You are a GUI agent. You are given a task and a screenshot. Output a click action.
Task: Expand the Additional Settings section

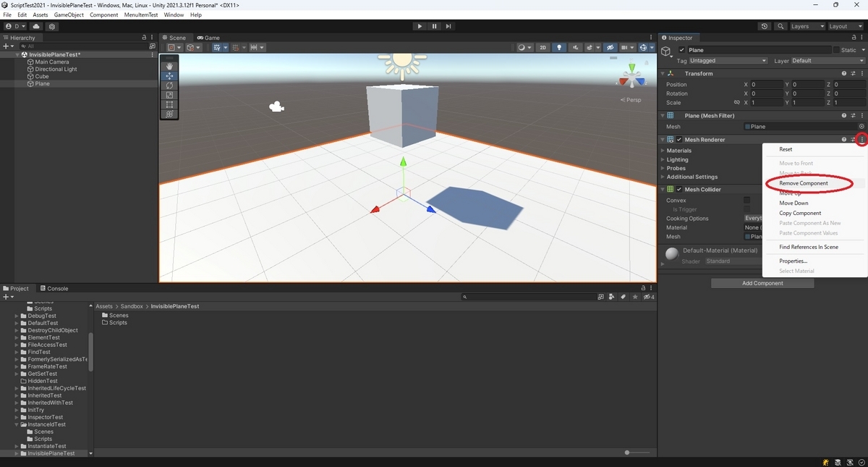click(692, 177)
